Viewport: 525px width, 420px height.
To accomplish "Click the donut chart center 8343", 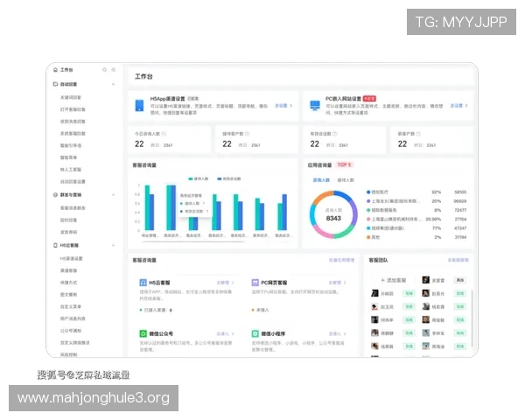I will (333, 217).
